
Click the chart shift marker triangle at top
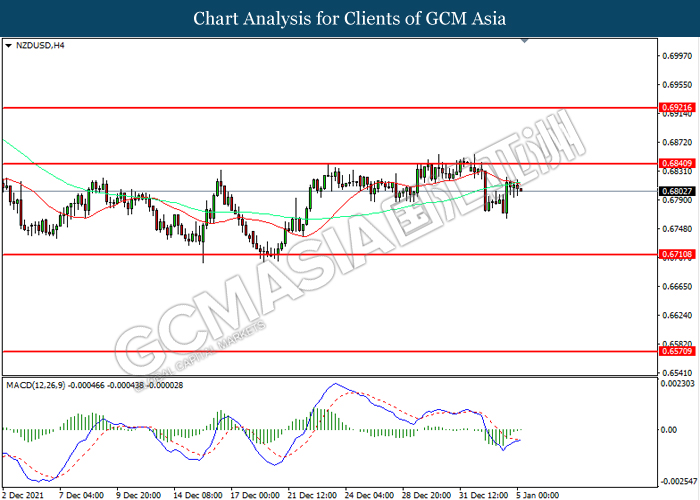(x=525, y=41)
